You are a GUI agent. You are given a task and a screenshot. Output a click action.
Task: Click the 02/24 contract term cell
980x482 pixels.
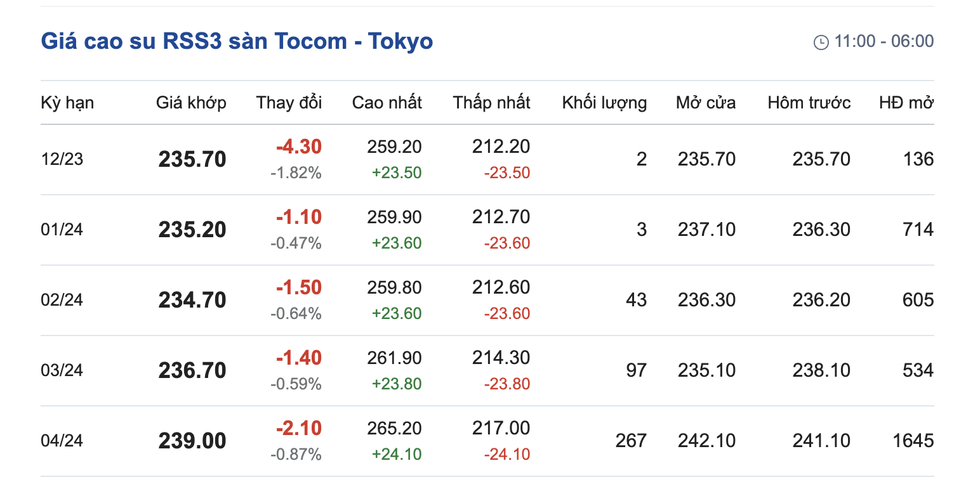point(62,300)
